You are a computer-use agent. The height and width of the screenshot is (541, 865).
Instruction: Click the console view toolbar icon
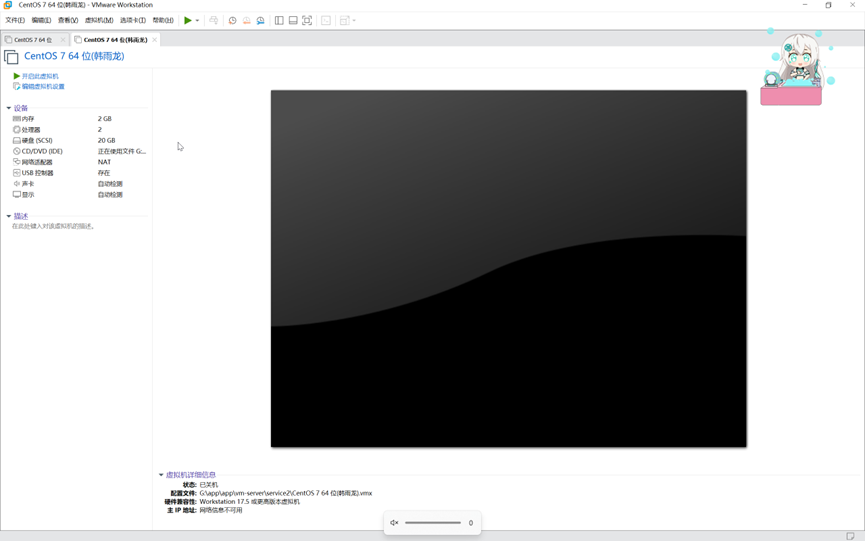[326, 20]
